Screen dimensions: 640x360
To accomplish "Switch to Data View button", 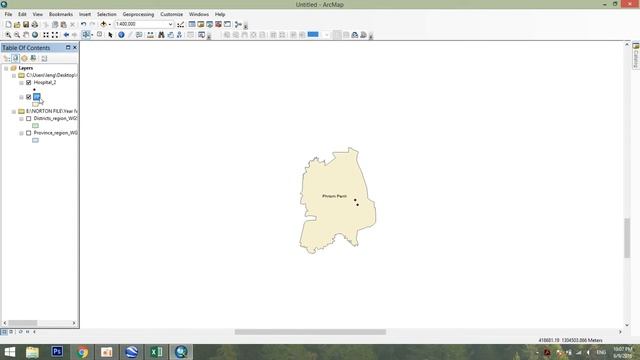I will tap(4, 332).
